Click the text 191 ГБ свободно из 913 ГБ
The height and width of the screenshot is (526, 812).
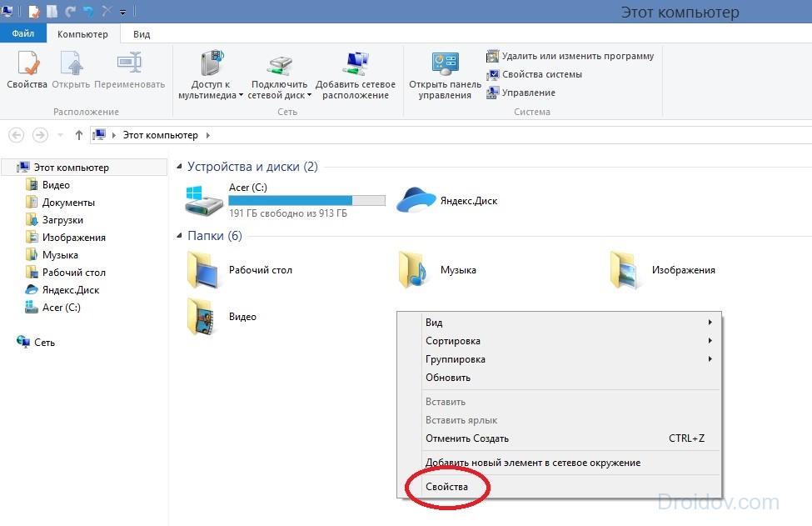pyautogui.click(x=288, y=213)
